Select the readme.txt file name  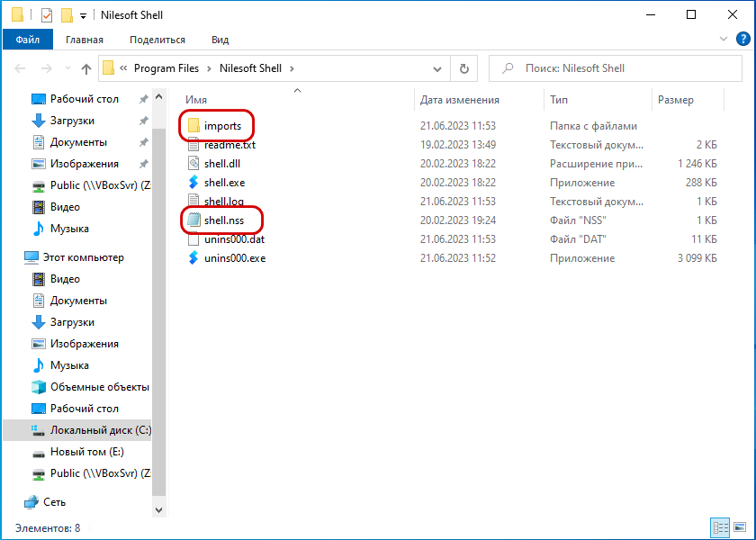229,145
